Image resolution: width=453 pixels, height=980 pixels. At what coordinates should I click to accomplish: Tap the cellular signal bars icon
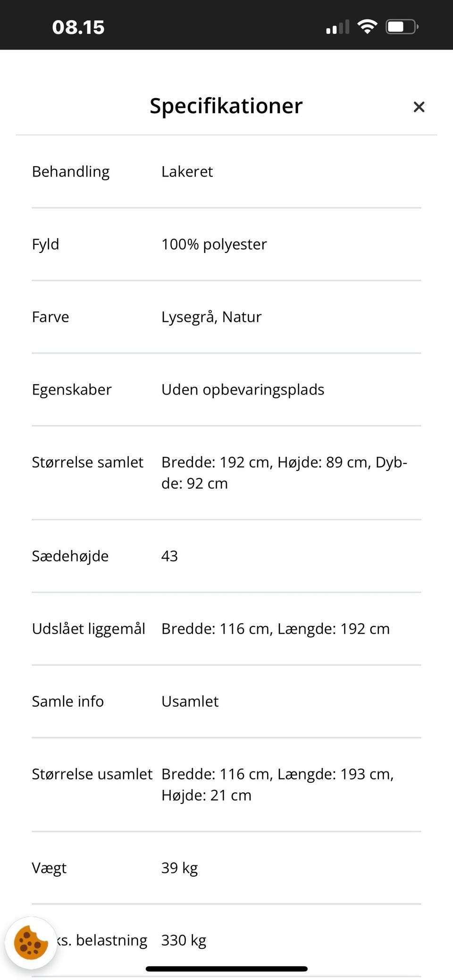(337, 27)
